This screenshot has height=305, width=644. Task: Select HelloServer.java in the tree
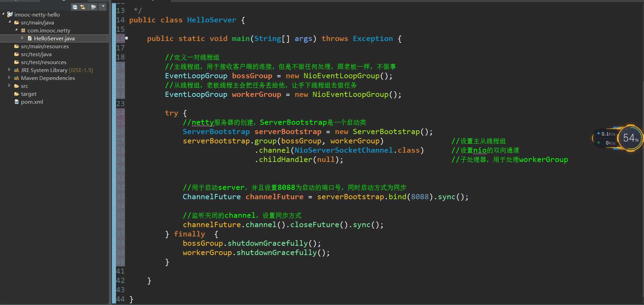54,38
